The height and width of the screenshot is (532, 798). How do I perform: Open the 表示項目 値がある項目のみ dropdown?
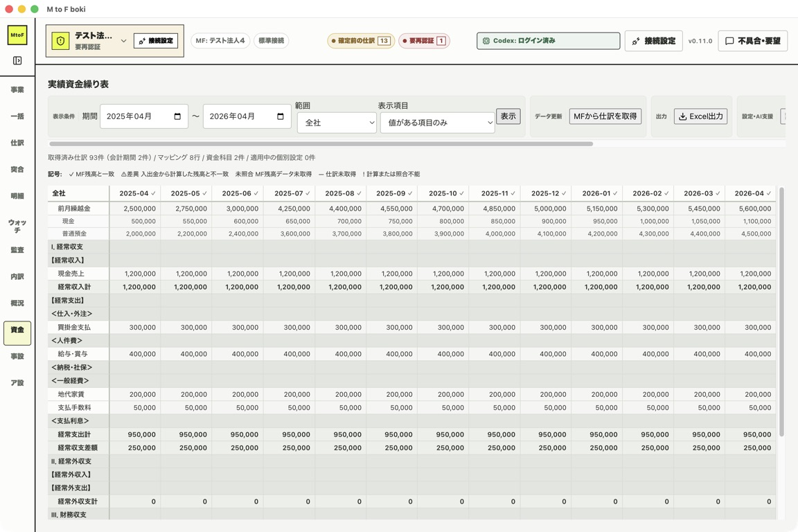pyautogui.click(x=438, y=123)
